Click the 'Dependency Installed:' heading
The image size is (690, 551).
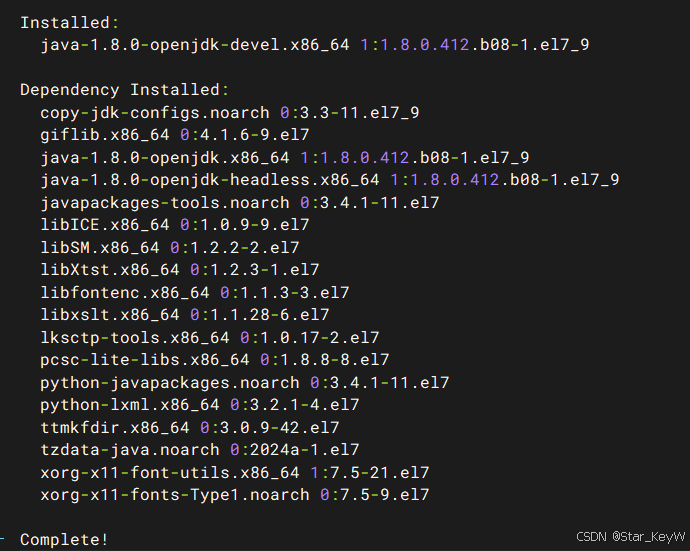(x=125, y=90)
